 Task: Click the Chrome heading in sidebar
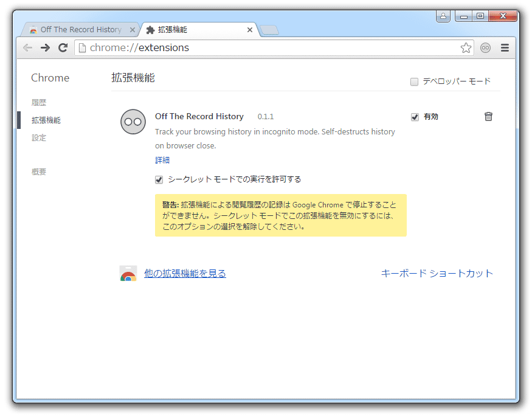[50, 78]
